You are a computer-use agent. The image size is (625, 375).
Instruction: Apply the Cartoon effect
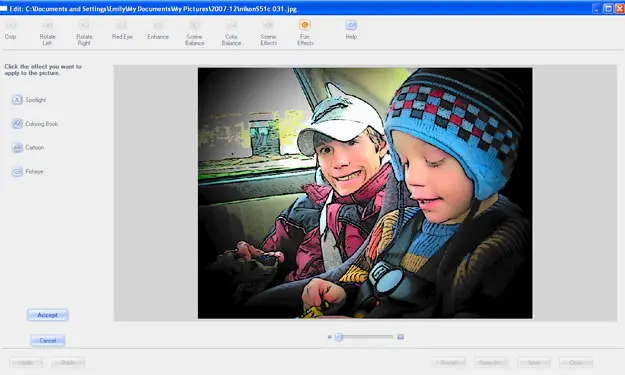coord(28,147)
